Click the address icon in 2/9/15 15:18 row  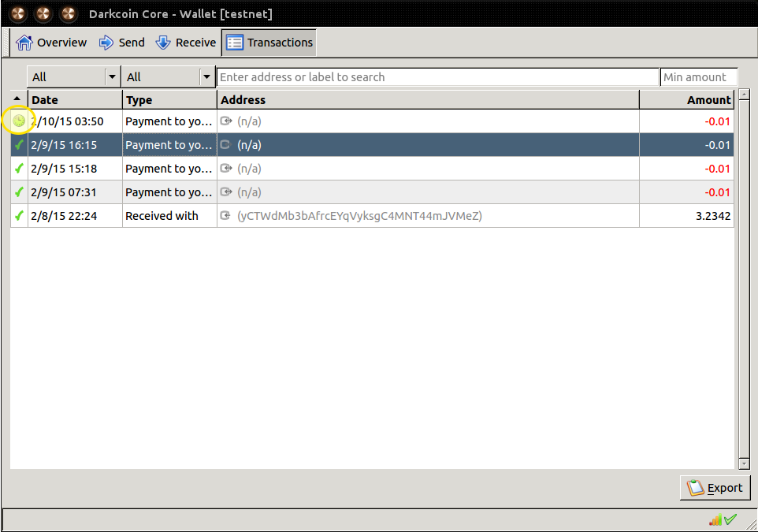coord(226,169)
